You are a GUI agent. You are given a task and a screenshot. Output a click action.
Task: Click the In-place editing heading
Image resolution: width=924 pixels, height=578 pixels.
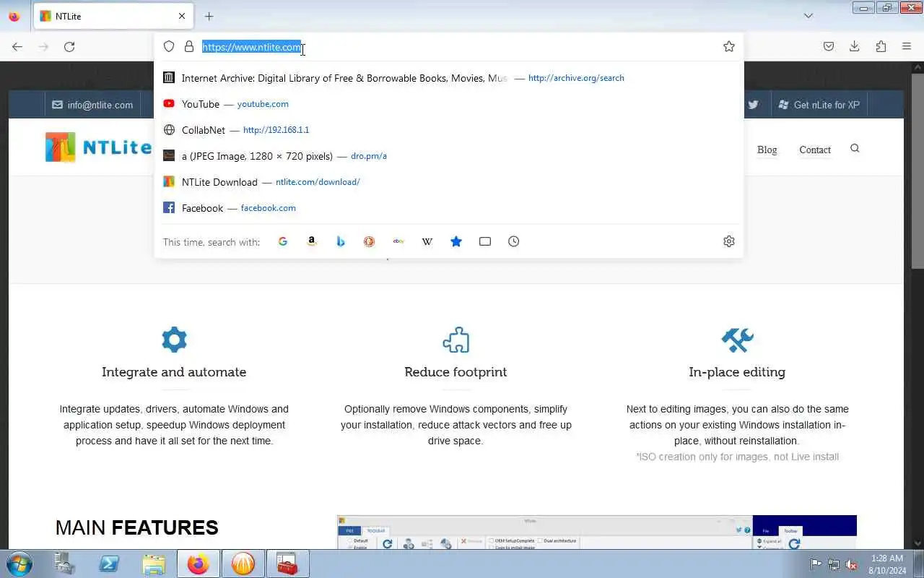[x=737, y=372]
